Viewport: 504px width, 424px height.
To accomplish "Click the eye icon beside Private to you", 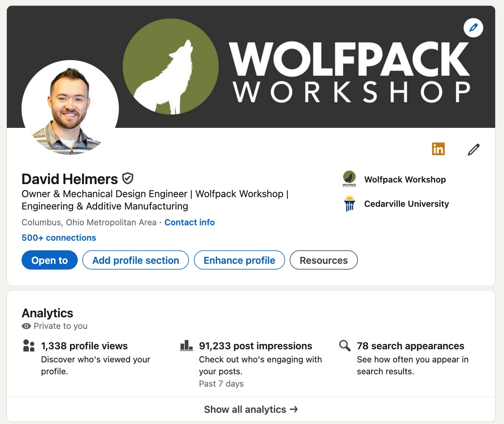I will 26,326.
